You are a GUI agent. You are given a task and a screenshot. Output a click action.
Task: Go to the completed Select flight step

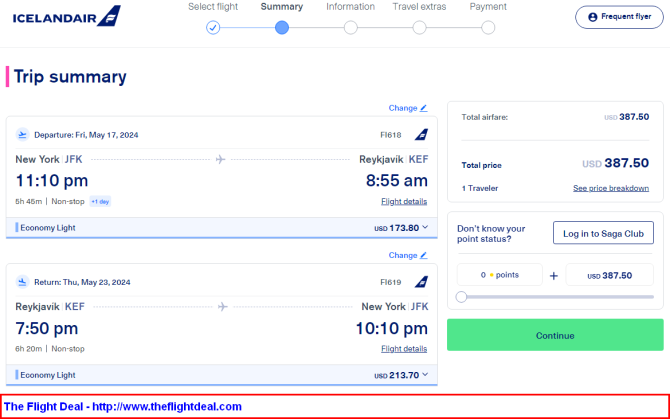(x=213, y=27)
